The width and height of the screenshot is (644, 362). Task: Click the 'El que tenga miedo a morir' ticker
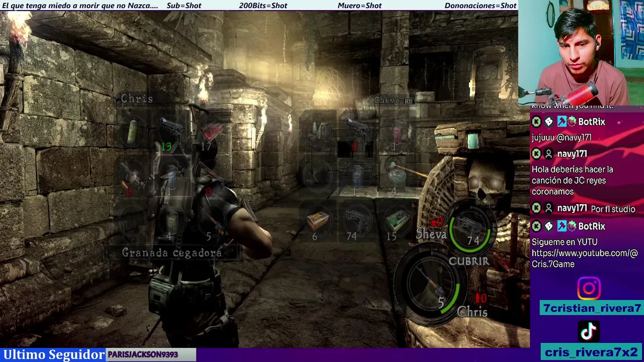[80, 6]
